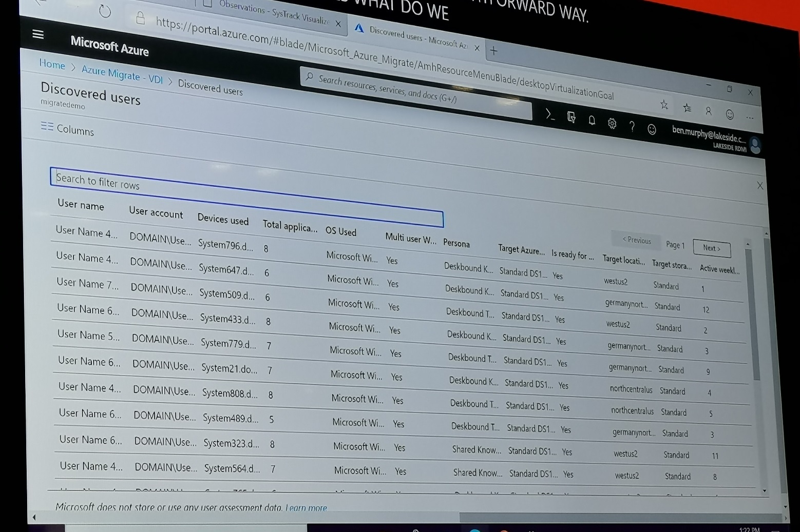Click the taskbar clock showing 1:22 PM
The width and height of the screenshot is (800, 532).
pyautogui.click(x=749, y=529)
